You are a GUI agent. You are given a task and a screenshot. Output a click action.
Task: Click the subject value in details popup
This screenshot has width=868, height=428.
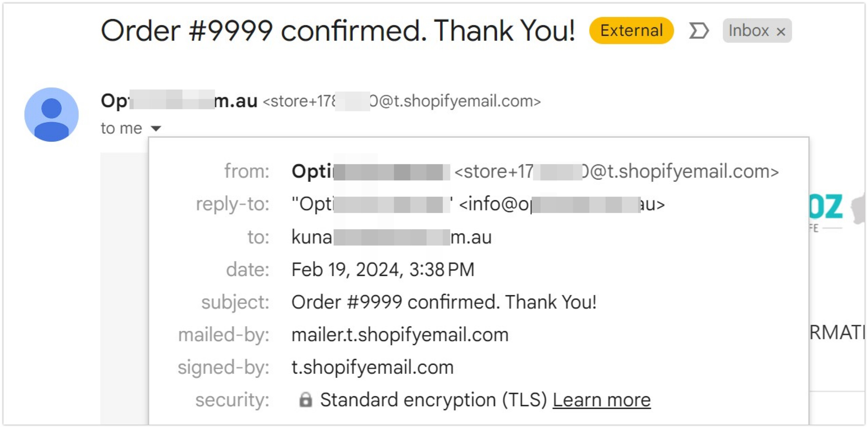pyautogui.click(x=444, y=302)
